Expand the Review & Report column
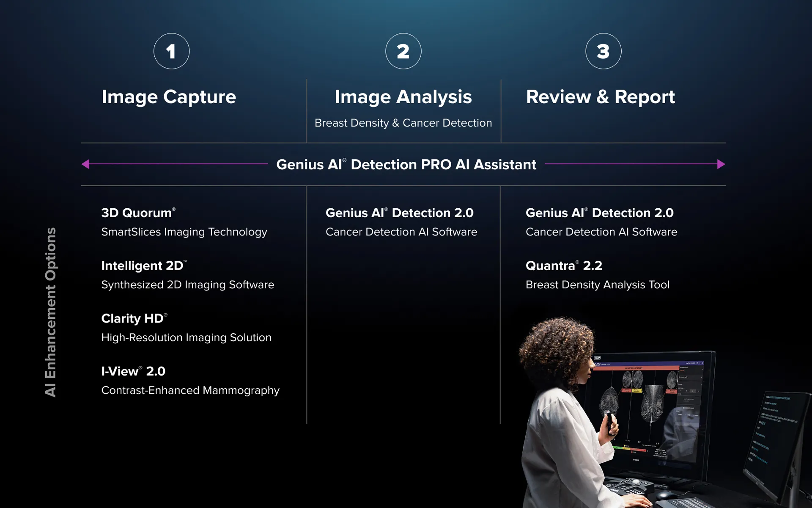Image resolution: width=812 pixels, height=508 pixels. (x=601, y=97)
